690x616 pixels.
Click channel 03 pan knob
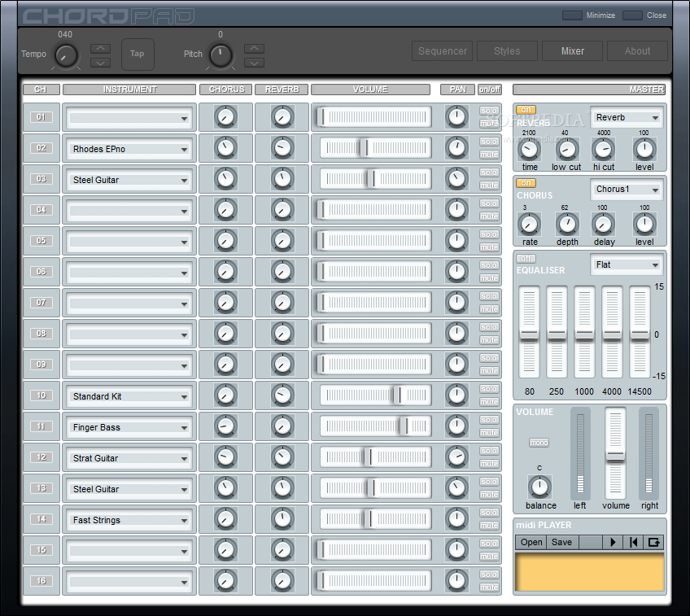(456, 179)
